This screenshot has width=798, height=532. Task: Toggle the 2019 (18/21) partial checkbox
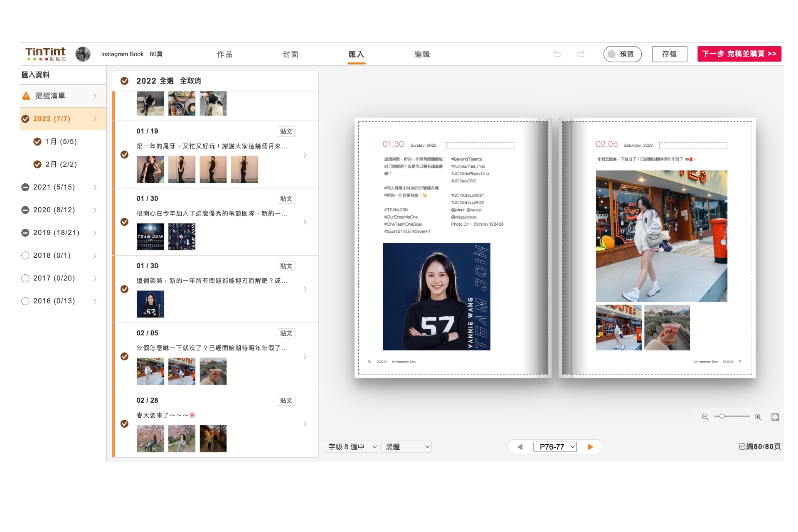tap(25, 233)
